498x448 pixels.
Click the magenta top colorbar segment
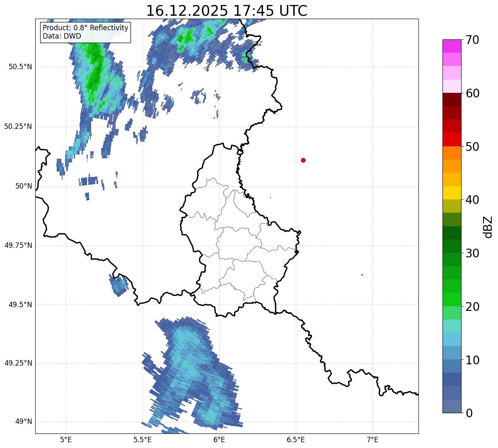(451, 46)
